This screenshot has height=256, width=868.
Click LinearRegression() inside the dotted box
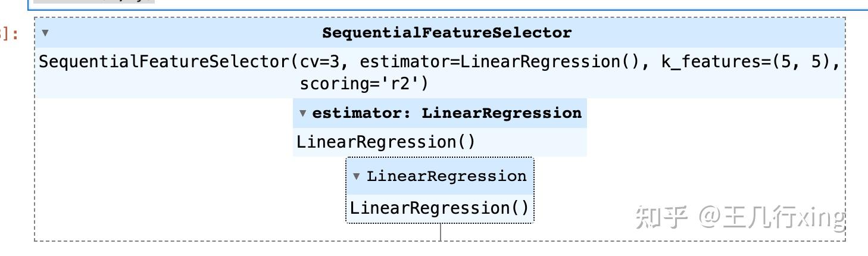pos(439,208)
